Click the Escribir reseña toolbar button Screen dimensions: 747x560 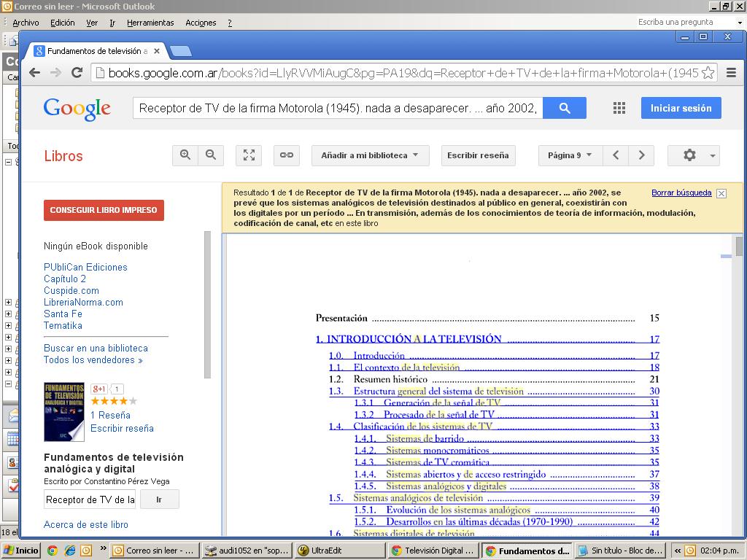[478, 155]
